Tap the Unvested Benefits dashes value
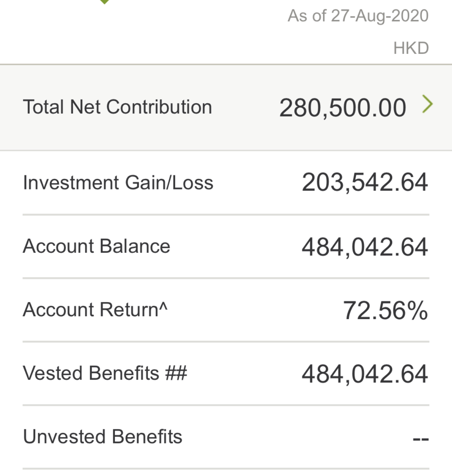The width and height of the screenshot is (452, 476). pos(421,439)
